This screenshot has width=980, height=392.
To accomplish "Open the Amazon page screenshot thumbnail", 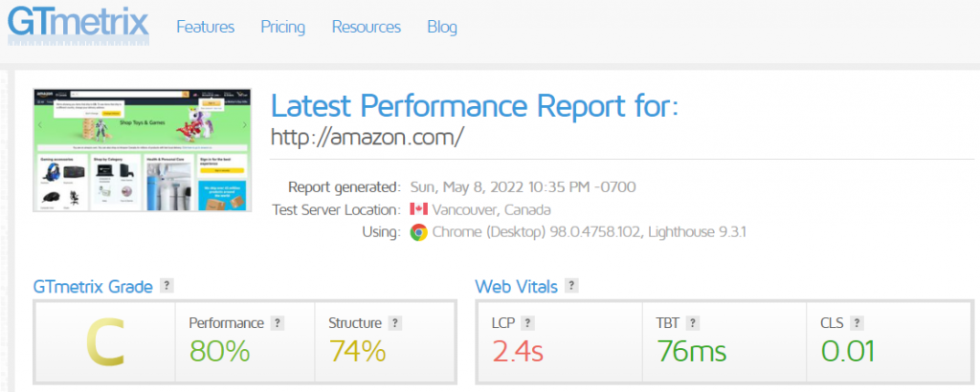I will [x=142, y=150].
